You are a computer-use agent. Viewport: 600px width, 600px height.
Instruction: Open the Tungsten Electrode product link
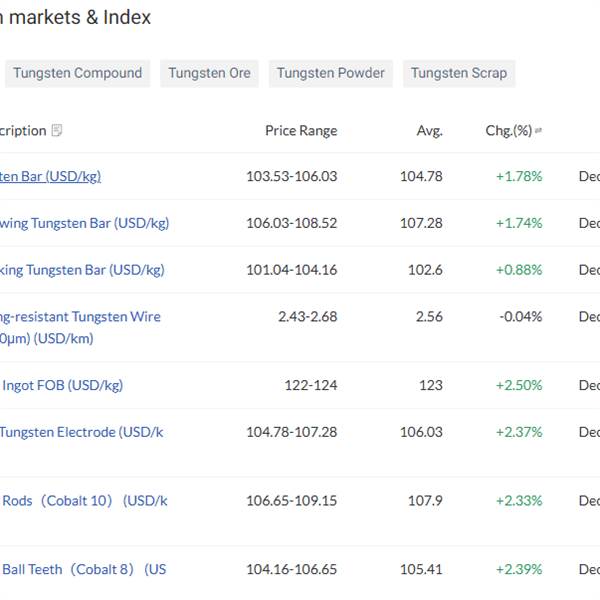[x=81, y=432]
